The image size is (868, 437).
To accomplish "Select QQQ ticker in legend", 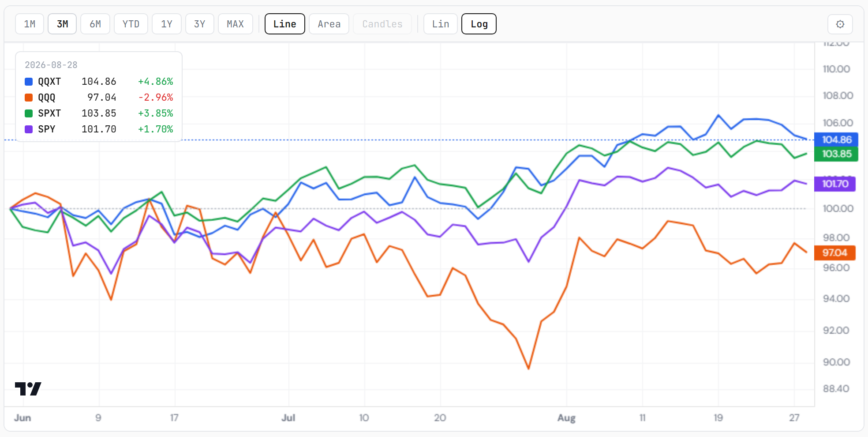I will [x=47, y=98].
